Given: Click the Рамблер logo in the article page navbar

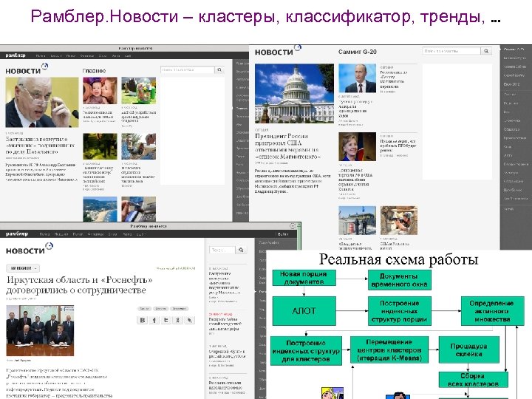Looking at the screenshot, I should 17,233.
